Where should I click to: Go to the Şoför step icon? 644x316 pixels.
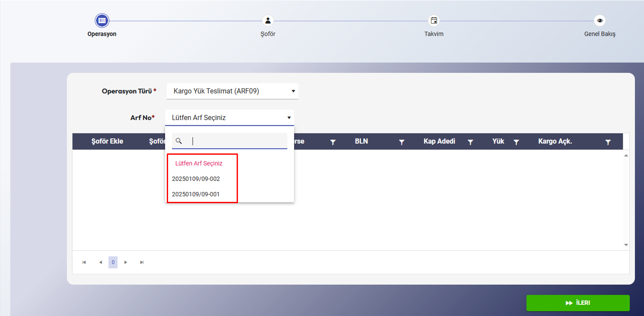[268, 20]
